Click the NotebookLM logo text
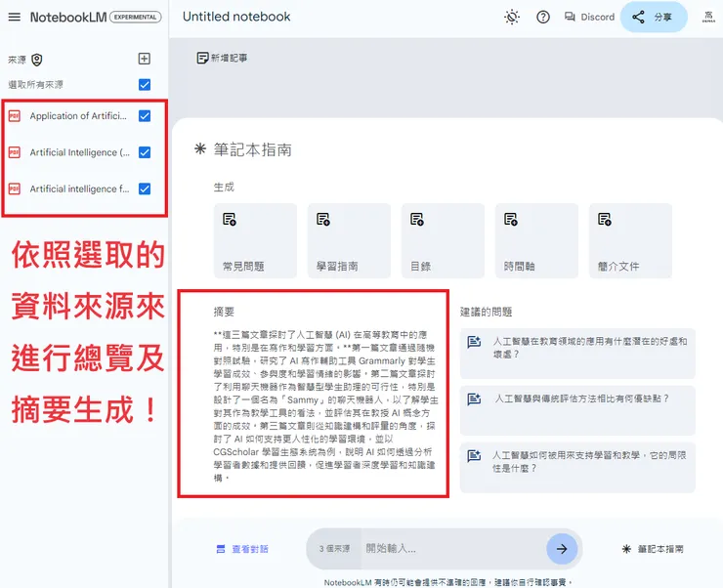The image size is (723, 588). click(68, 17)
